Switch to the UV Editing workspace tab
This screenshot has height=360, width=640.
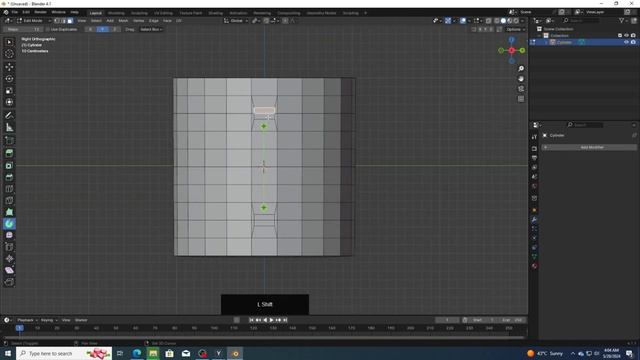(x=163, y=13)
